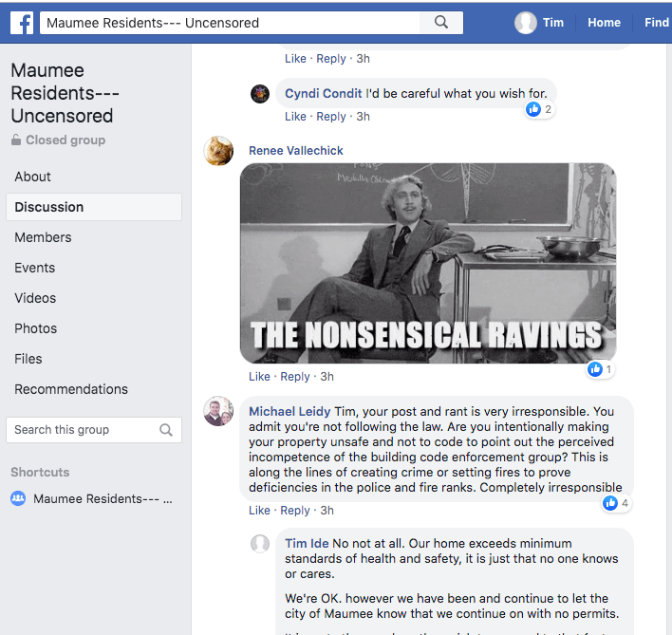
Task: Click the group icon in Shortcuts
Action: [x=18, y=498]
